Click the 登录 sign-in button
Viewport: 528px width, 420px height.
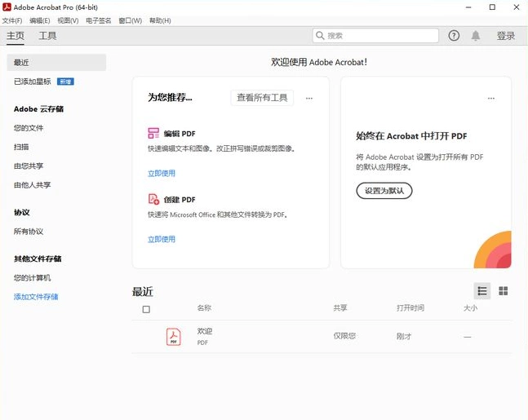pos(506,36)
